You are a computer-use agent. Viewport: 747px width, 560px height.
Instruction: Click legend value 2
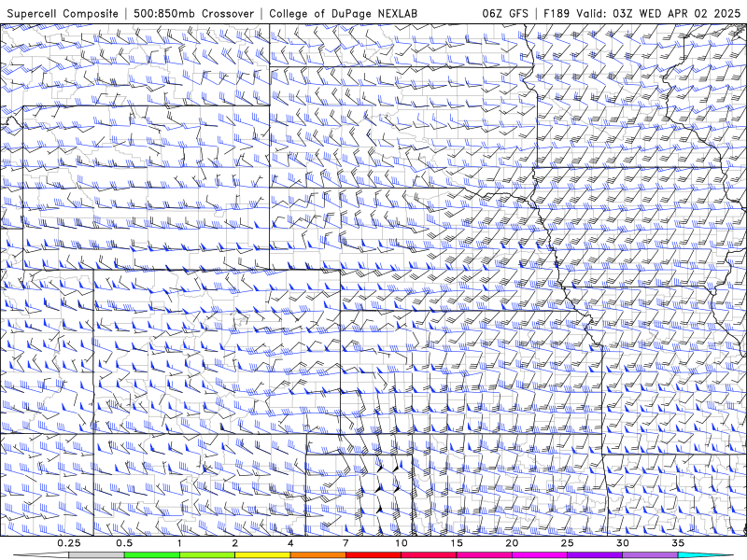(x=235, y=543)
